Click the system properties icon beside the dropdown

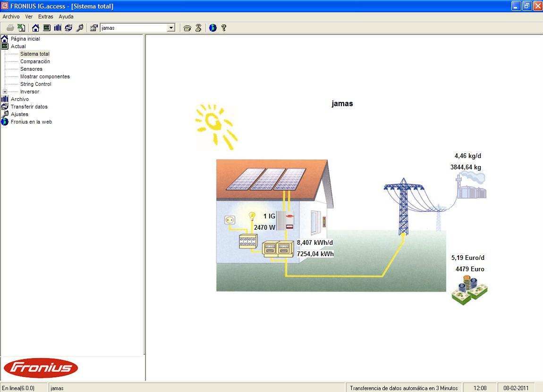coord(93,28)
